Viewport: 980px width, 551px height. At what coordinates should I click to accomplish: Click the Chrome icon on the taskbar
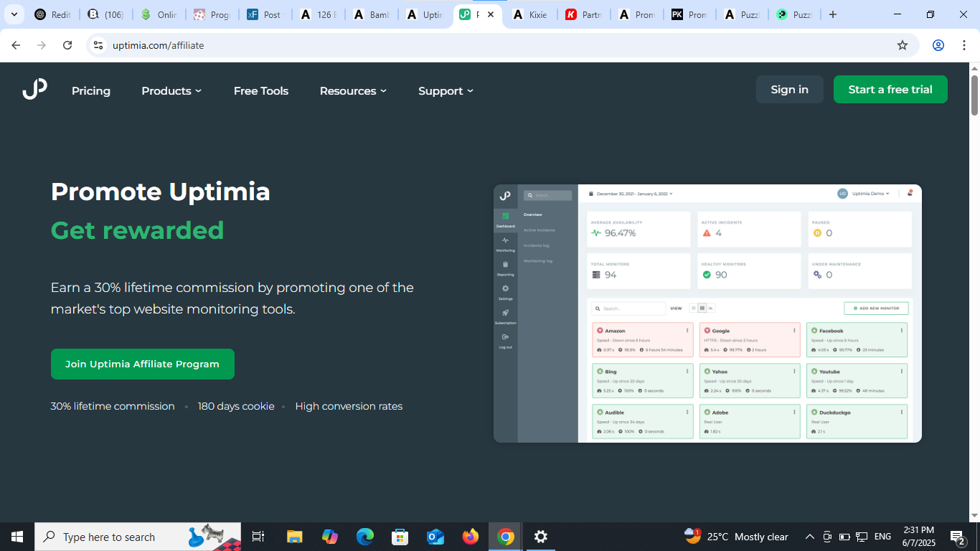click(506, 537)
